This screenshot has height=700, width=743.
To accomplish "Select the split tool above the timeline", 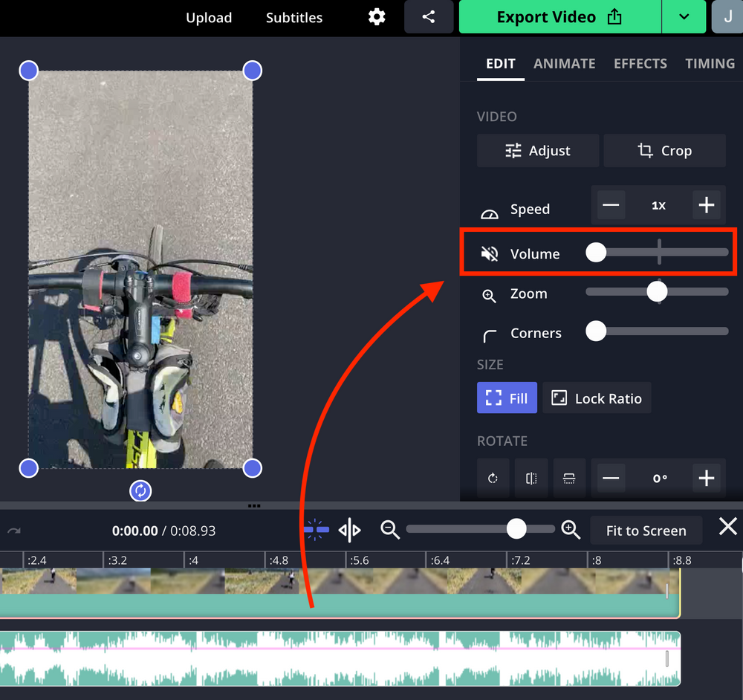I will [349, 529].
